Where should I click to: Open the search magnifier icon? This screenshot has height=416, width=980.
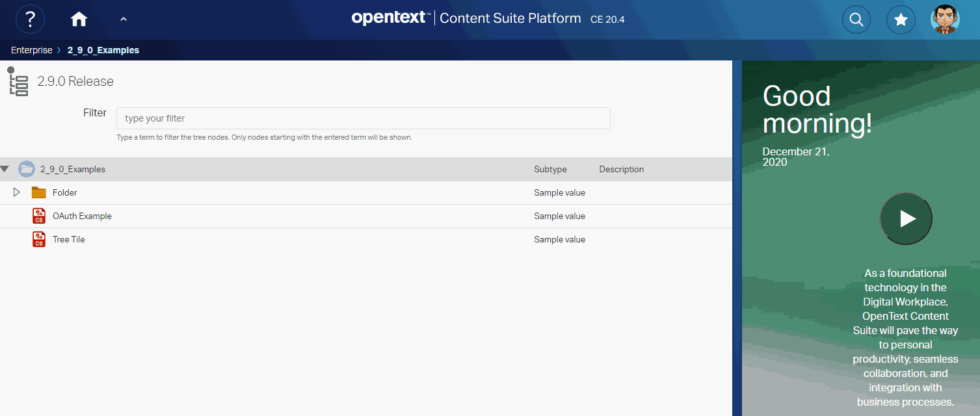click(x=856, y=20)
